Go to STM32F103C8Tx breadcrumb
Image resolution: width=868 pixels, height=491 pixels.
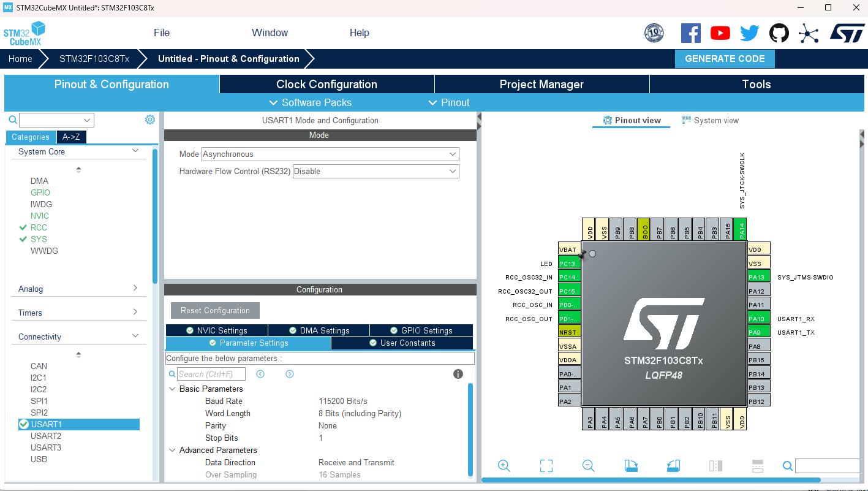click(x=94, y=59)
